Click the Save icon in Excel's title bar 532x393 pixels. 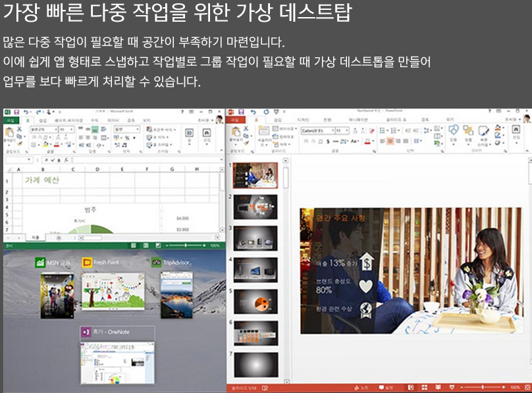point(16,113)
